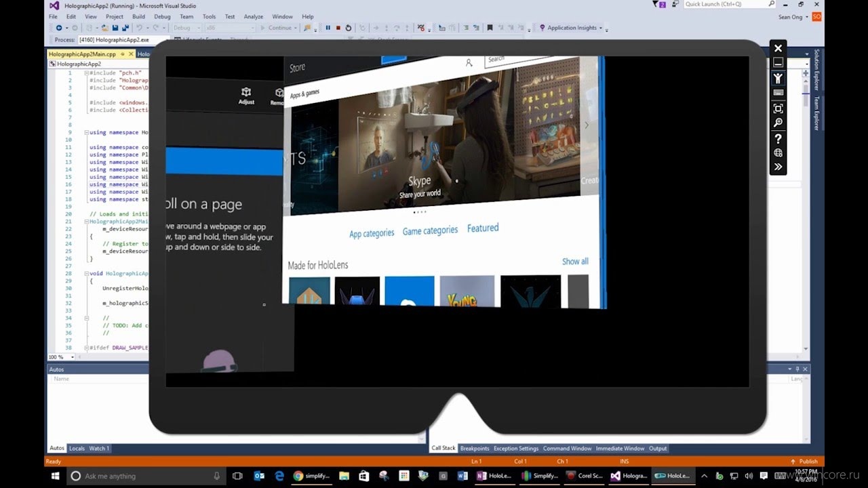This screenshot has width=868, height=488.
Task: Open Team Explorer side tab
Action: click(816, 113)
